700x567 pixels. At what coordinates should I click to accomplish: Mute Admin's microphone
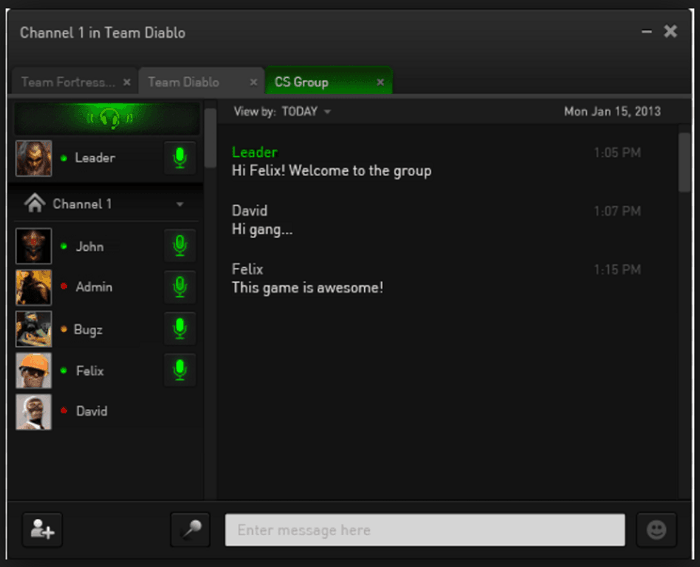180,287
